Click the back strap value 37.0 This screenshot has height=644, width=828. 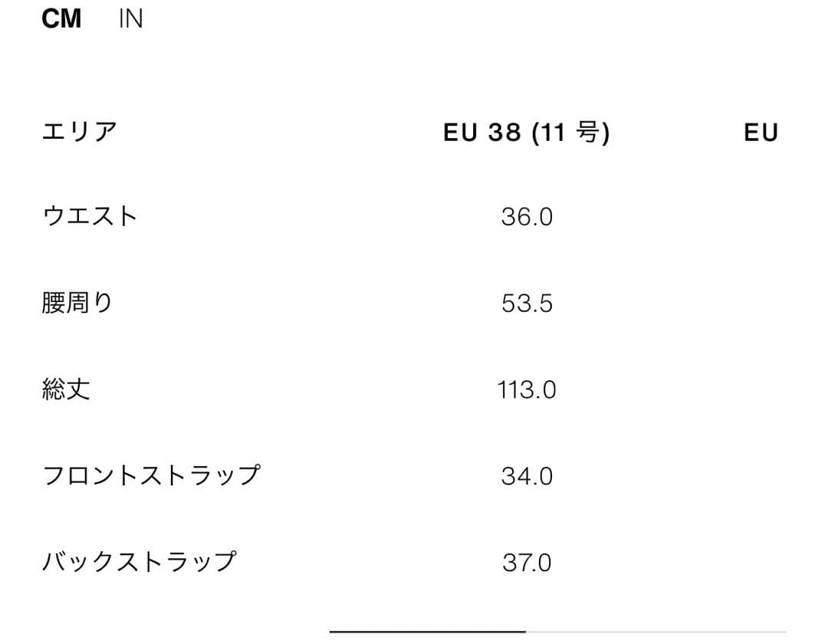coord(527,563)
